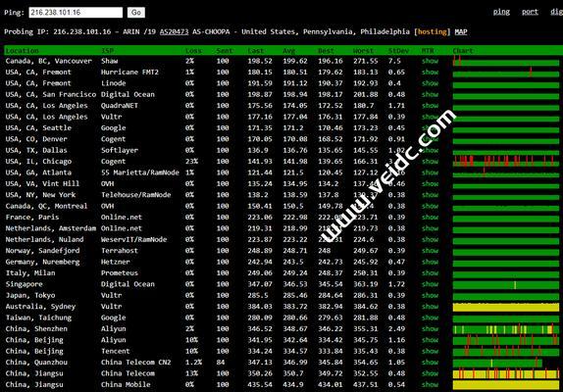Click the Ping IP address input field
This screenshot has height=392, width=563.
(x=76, y=13)
